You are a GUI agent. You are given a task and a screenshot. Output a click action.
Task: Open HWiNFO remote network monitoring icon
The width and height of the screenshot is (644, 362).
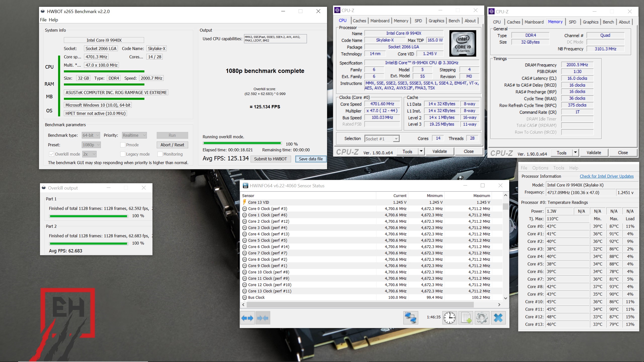pos(411,318)
